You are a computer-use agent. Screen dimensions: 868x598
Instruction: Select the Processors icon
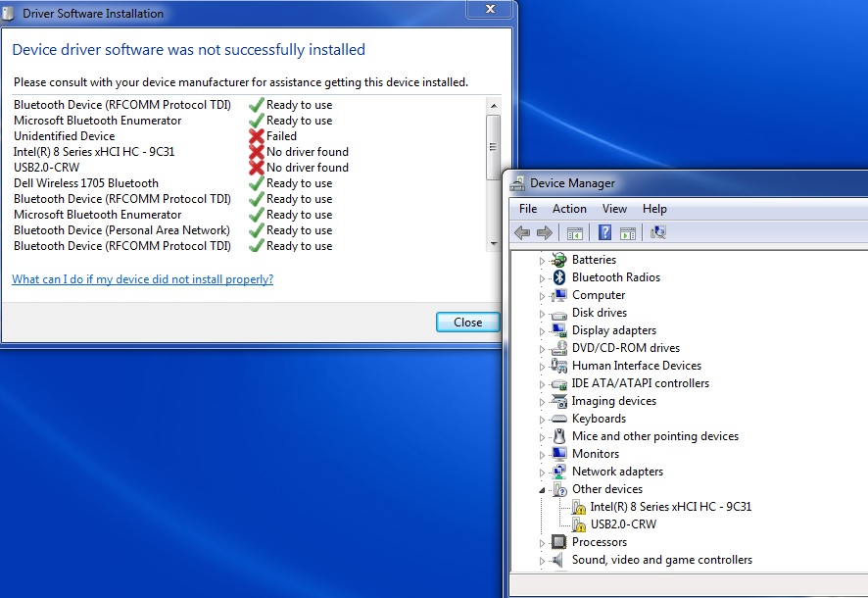[x=559, y=541]
